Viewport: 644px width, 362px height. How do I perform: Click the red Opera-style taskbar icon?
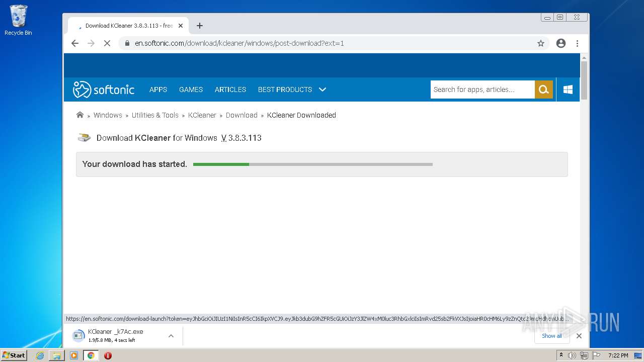108,355
